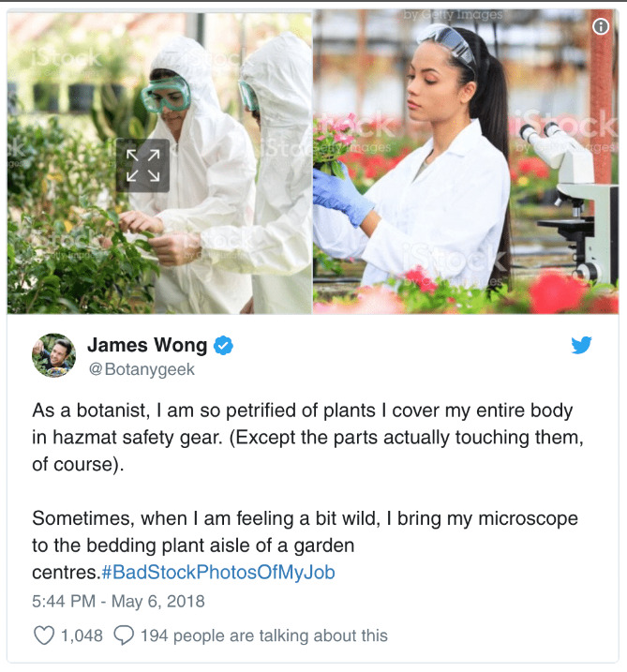Open the info icon on the photo
This screenshot has height=672, width=627.
pos(601,26)
